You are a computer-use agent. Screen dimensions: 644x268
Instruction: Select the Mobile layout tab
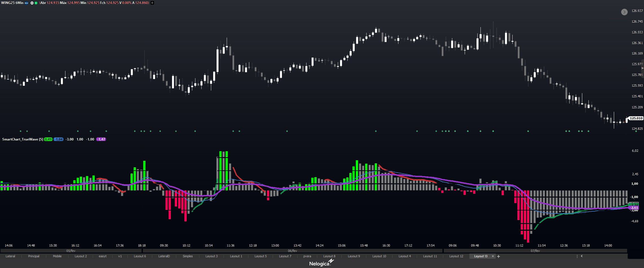click(x=57, y=256)
